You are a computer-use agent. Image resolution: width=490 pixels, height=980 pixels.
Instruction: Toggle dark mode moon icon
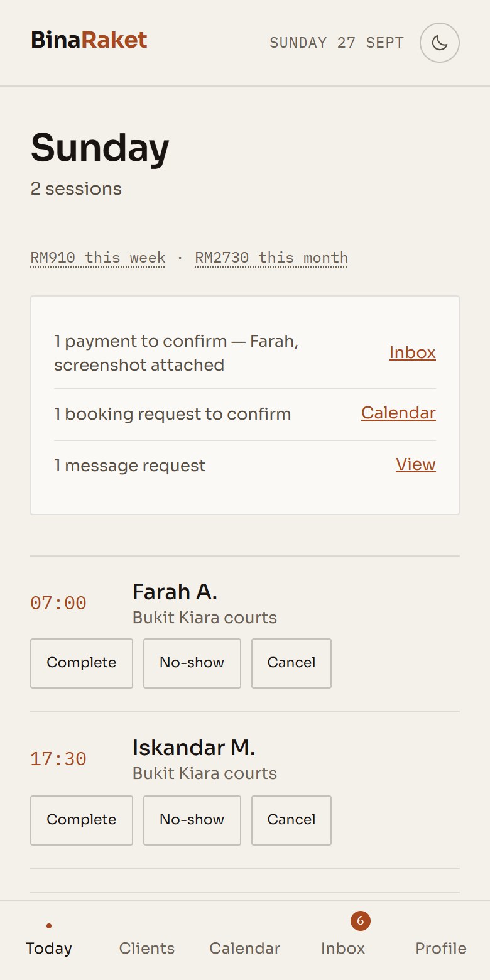[440, 43]
